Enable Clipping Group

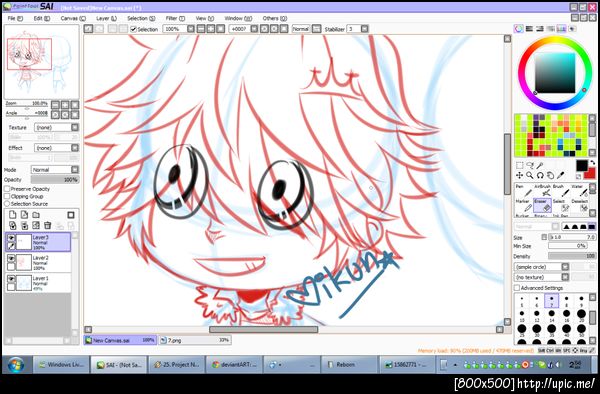(7, 196)
